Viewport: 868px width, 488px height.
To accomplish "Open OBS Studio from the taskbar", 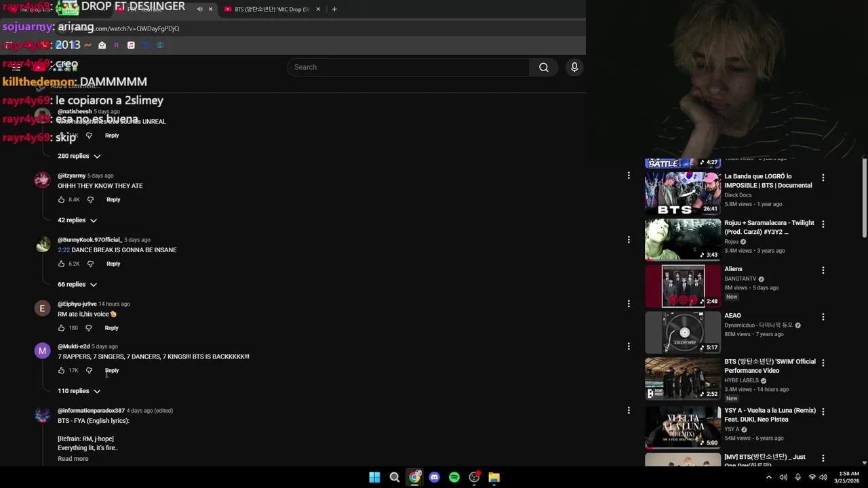I will point(475,477).
